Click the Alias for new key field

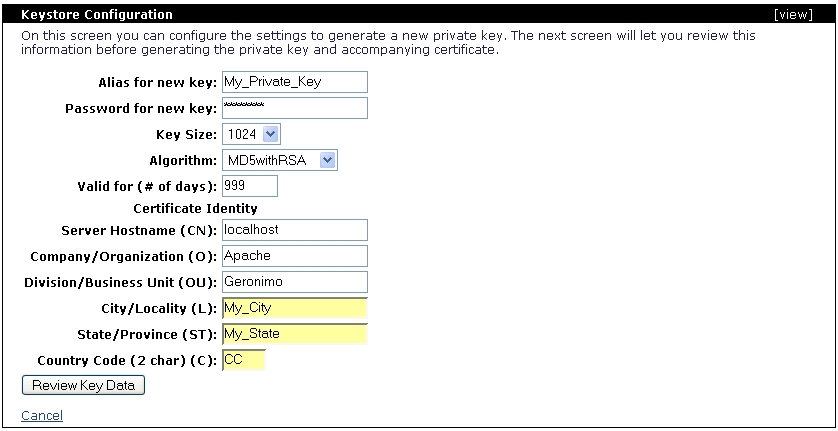pyautogui.click(x=294, y=82)
